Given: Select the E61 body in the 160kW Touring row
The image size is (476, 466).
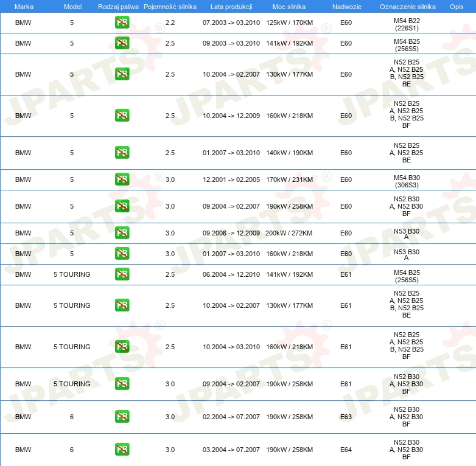Looking at the screenshot, I should pyautogui.click(x=346, y=347).
